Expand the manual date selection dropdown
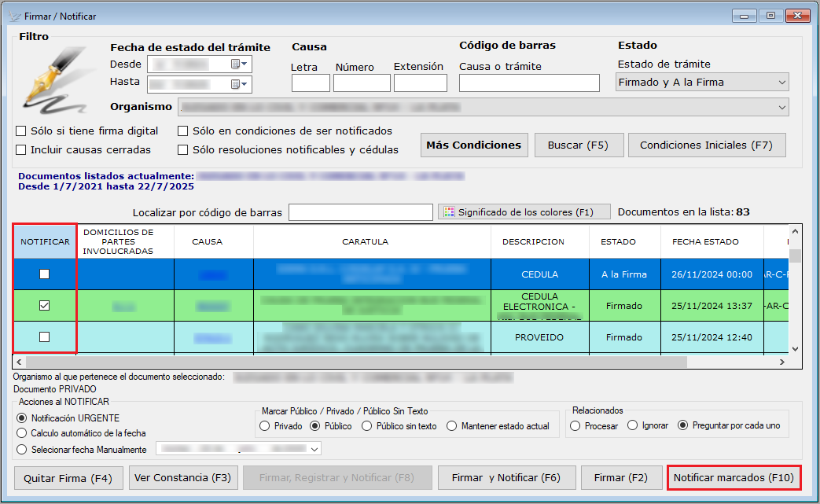Screen dimensions: 820x504 (x=314, y=449)
